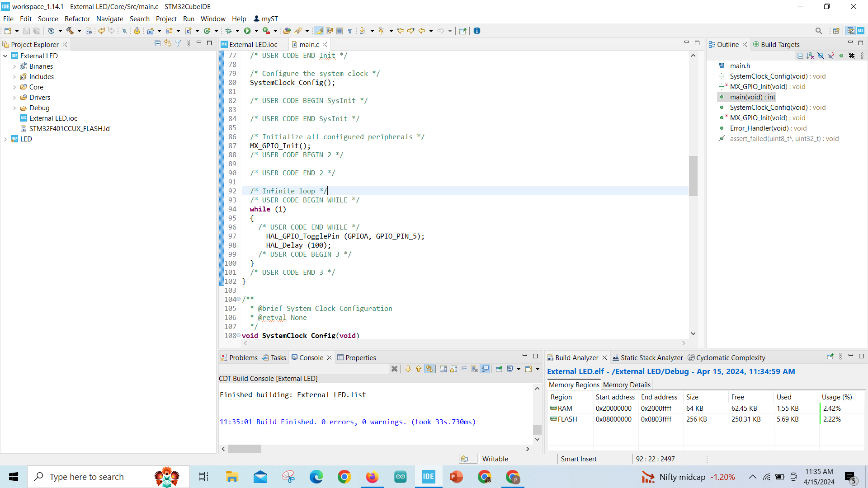Expand the Includes folder
The image size is (868, 488).
pos(14,77)
